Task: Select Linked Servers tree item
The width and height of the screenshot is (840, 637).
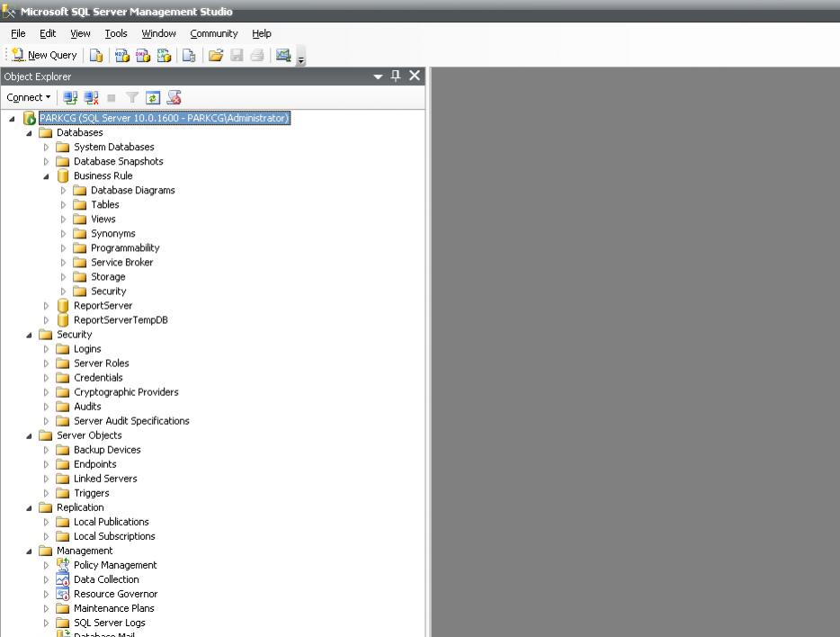Action: click(x=105, y=479)
